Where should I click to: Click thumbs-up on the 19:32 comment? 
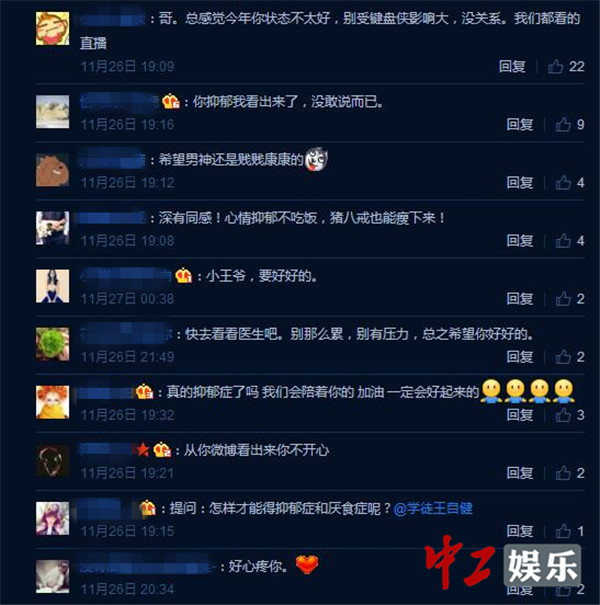pyautogui.click(x=563, y=415)
